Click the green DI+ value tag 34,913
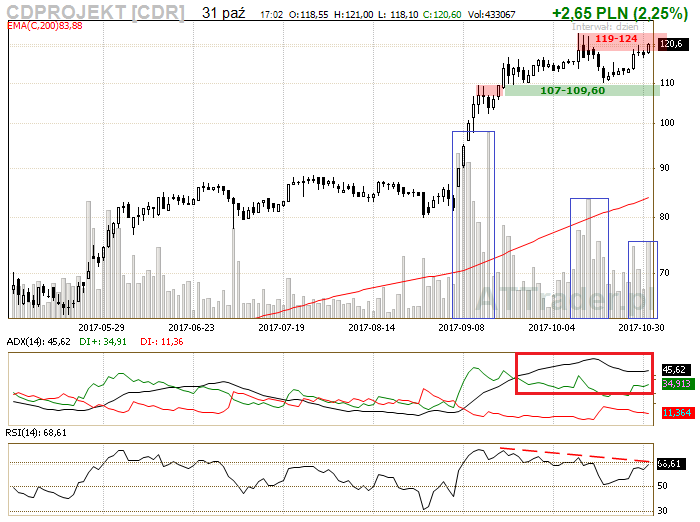Screen dimensions: 700x522 [676, 384]
